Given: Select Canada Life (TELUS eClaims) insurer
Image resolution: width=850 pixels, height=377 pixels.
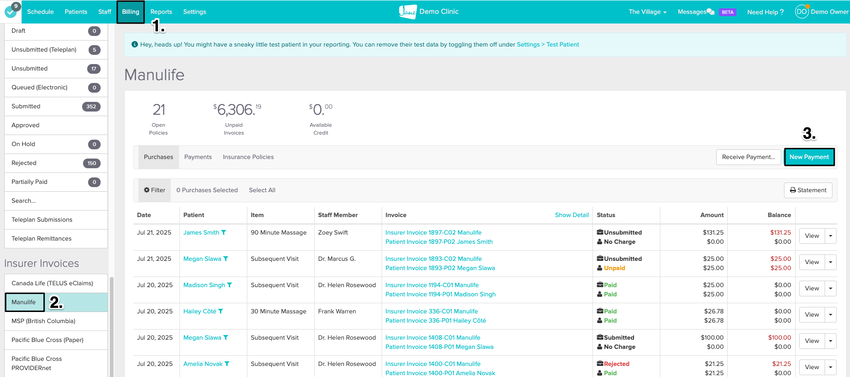Looking at the screenshot, I should (56, 283).
